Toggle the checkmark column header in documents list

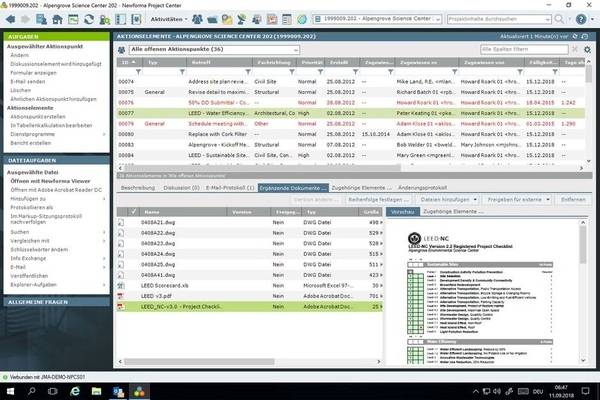(133, 212)
